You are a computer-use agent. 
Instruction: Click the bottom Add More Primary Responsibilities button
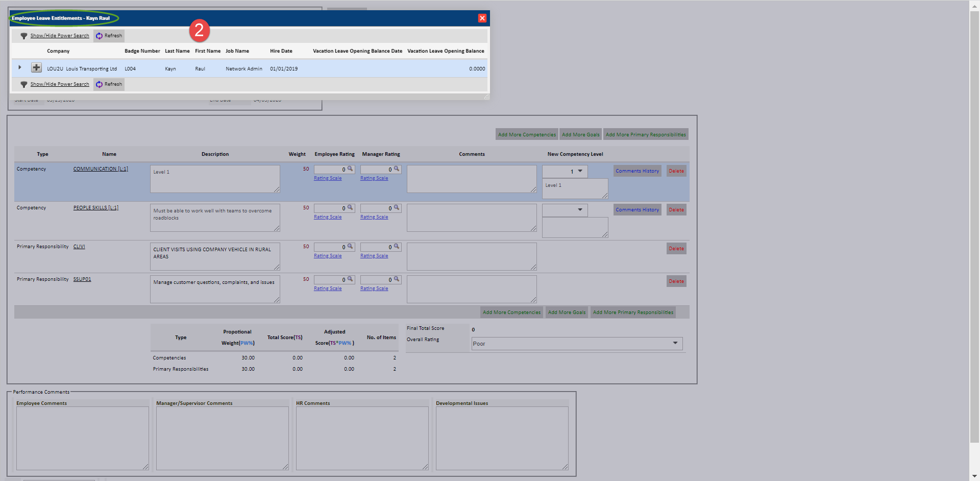point(633,312)
